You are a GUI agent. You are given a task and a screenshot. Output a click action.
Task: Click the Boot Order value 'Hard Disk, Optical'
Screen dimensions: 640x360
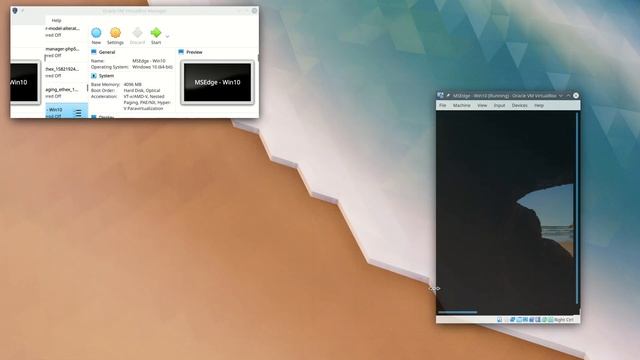point(142,91)
